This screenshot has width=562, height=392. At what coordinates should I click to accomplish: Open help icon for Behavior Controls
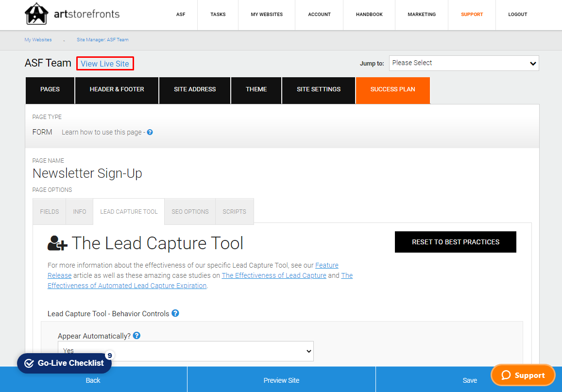pyautogui.click(x=175, y=313)
